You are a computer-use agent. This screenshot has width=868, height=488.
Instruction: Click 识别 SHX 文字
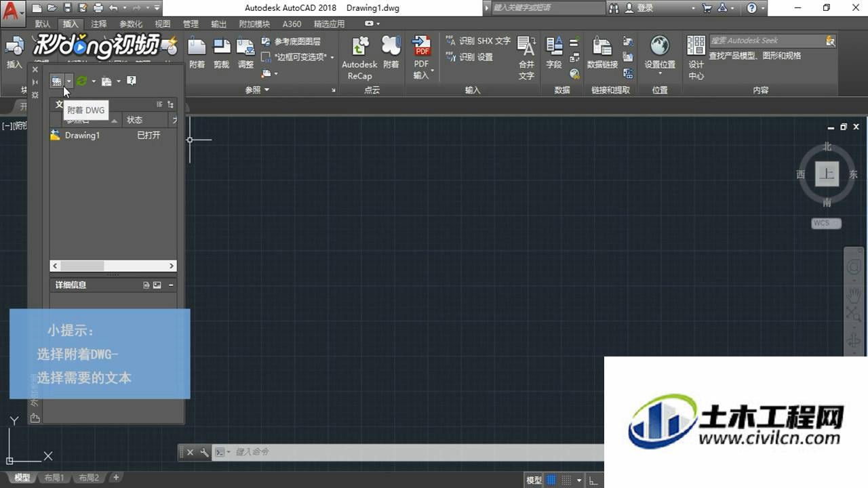478,41
